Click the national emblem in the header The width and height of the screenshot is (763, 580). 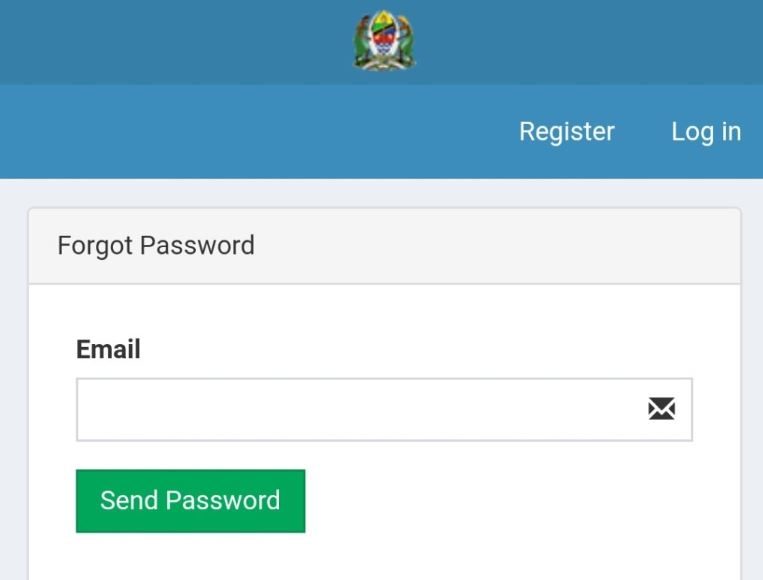click(384, 41)
